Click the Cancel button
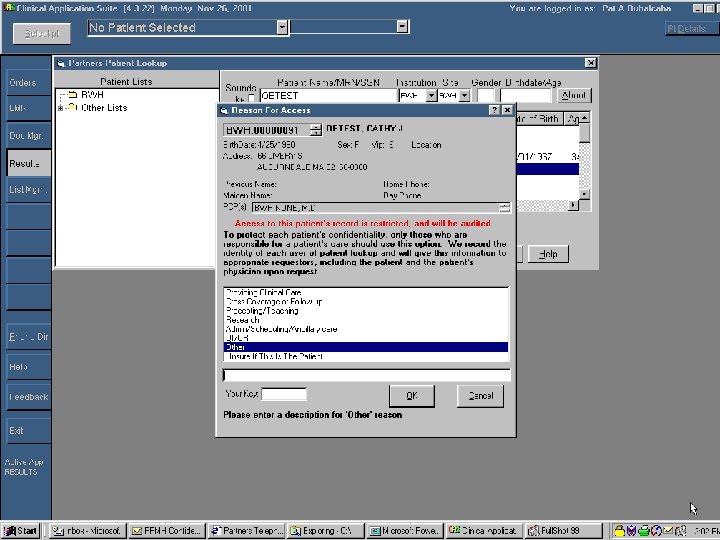Image resolution: width=720 pixels, height=540 pixels. point(480,395)
